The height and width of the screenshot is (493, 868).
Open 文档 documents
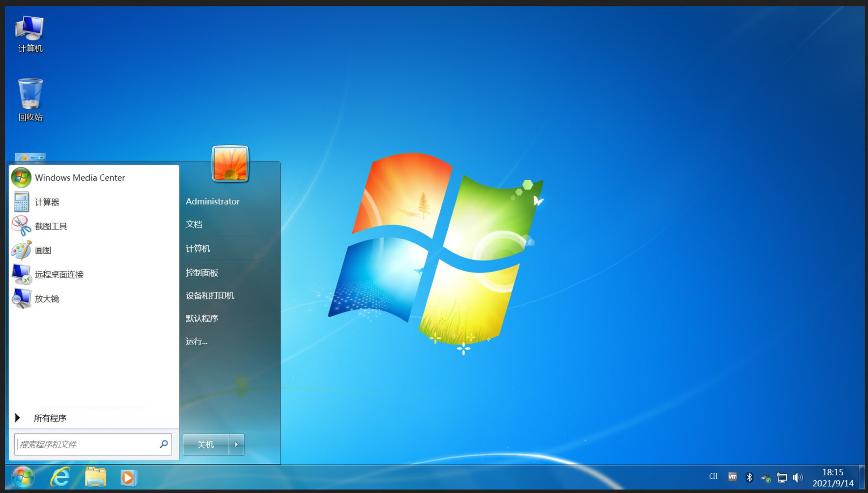click(194, 224)
